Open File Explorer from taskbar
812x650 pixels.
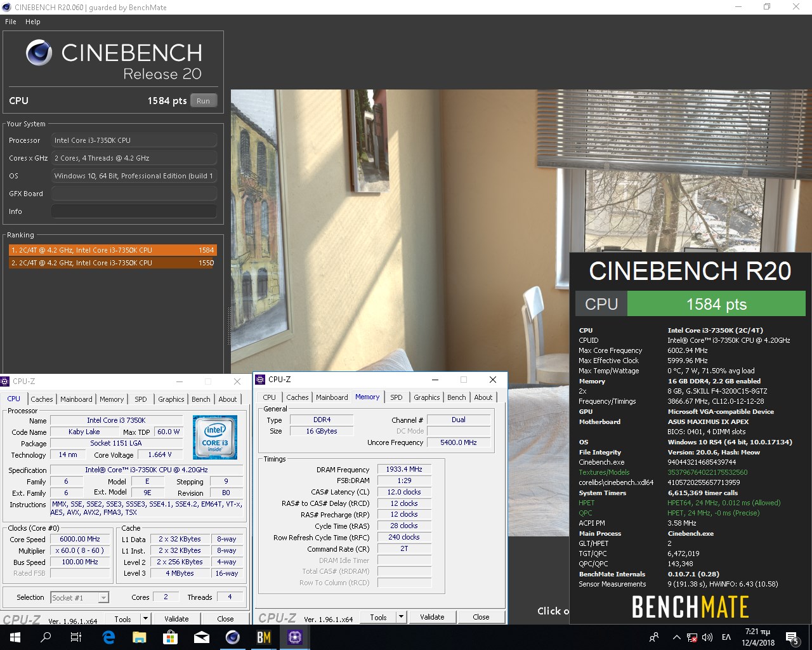coord(140,637)
